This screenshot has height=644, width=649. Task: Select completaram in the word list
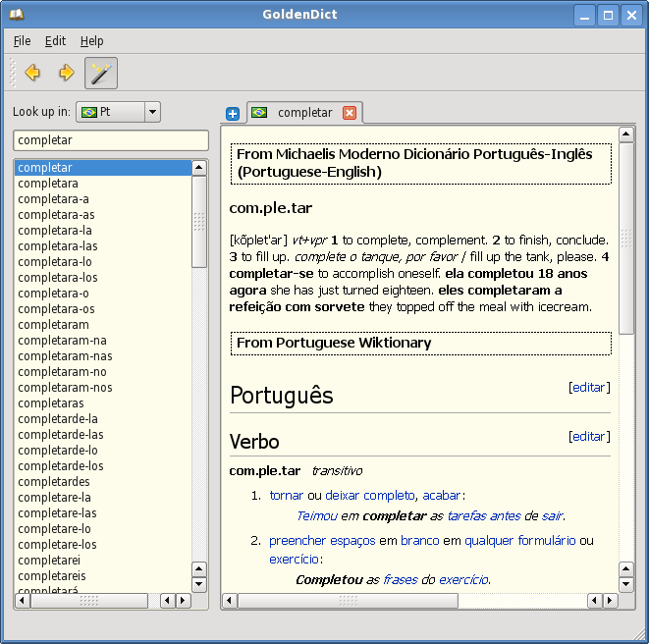(x=53, y=325)
